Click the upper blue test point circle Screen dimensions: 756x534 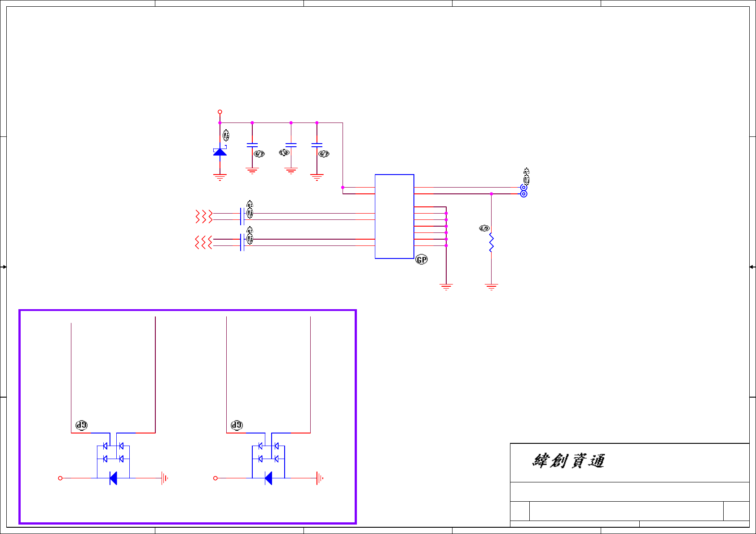click(523, 188)
